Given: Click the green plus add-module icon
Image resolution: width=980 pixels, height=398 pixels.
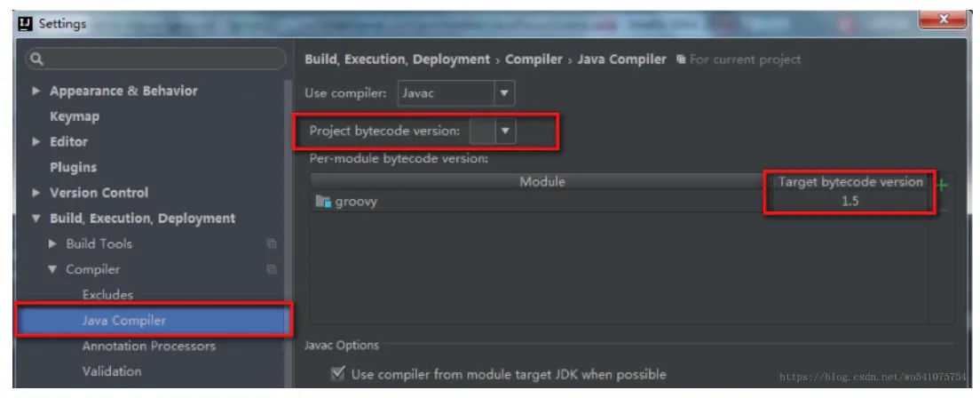Looking at the screenshot, I should click(x=942, y=186).
